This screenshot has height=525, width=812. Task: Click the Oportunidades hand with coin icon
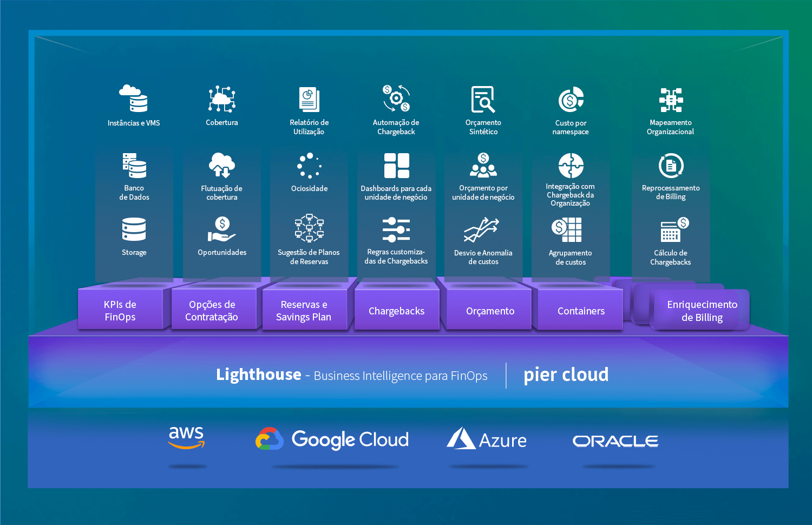222,229
